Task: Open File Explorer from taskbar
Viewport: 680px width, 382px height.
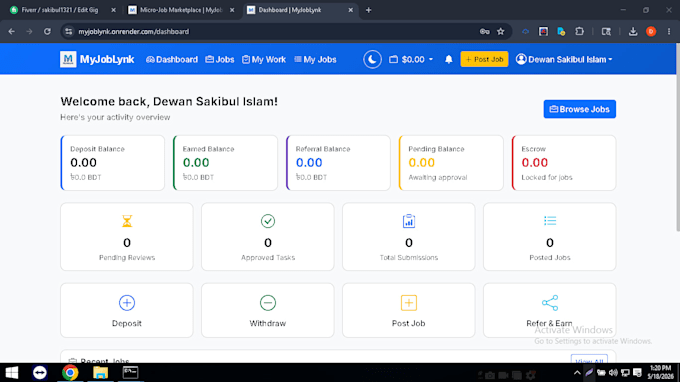Action: [x=100, y=372]
